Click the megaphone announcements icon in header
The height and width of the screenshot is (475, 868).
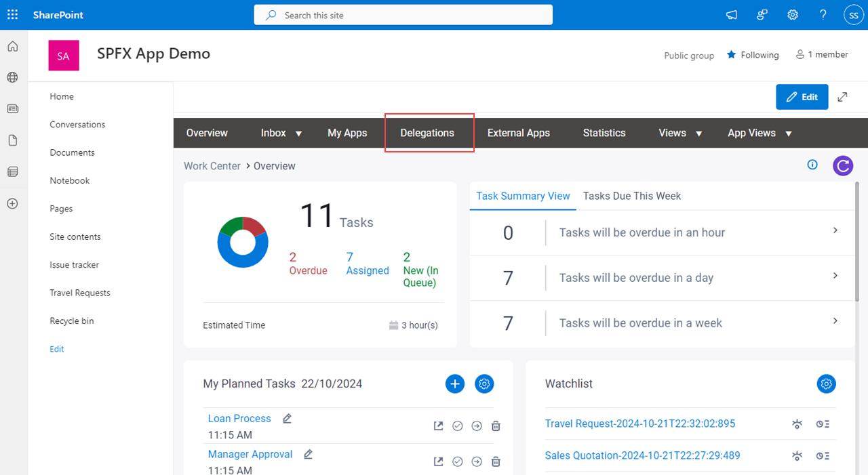point(732,15)
